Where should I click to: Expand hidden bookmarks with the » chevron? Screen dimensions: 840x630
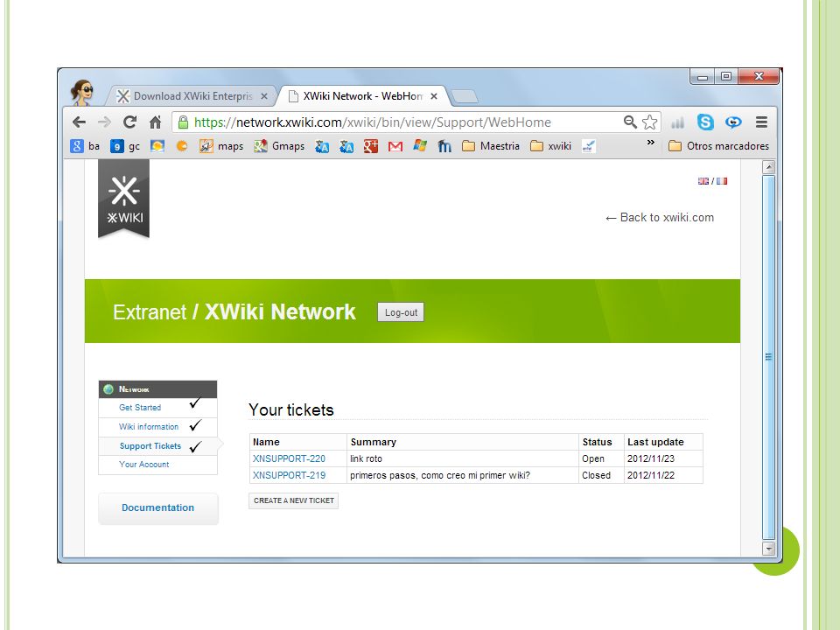coord(650,143)
